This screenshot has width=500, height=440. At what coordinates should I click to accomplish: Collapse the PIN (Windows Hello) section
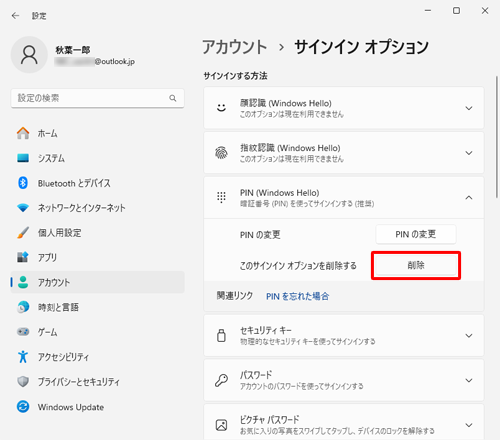point(469,197)
